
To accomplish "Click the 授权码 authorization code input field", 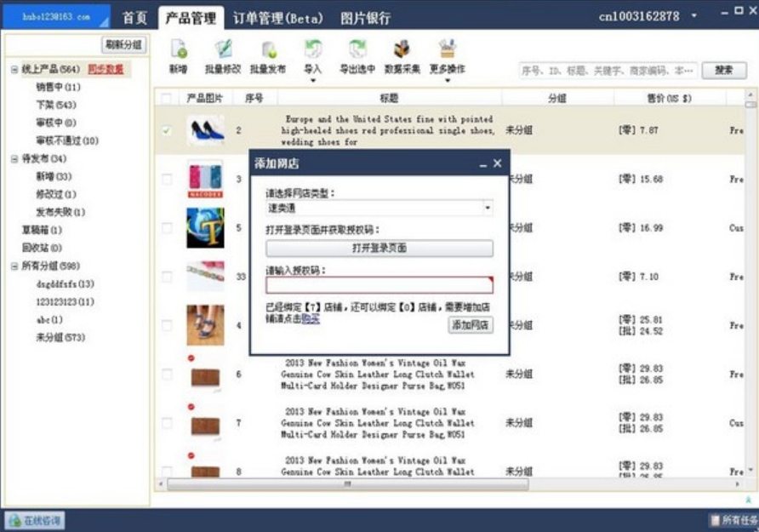I will 379,285.
